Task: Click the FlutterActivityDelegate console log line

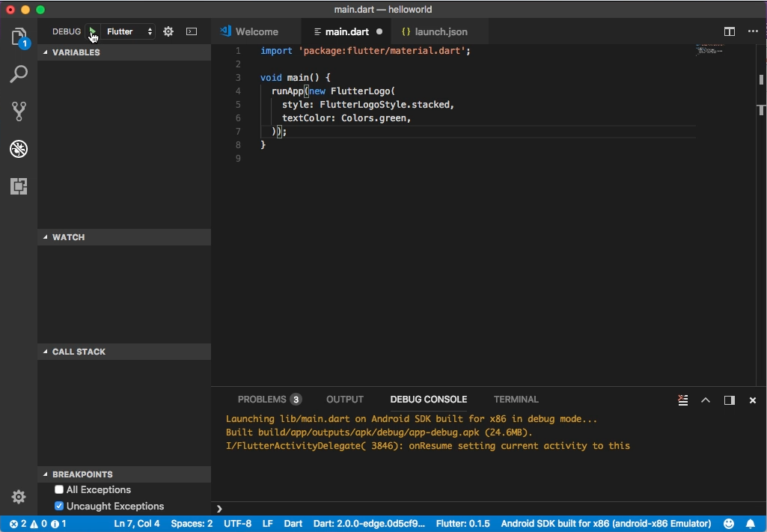Action: click(428, 446)
